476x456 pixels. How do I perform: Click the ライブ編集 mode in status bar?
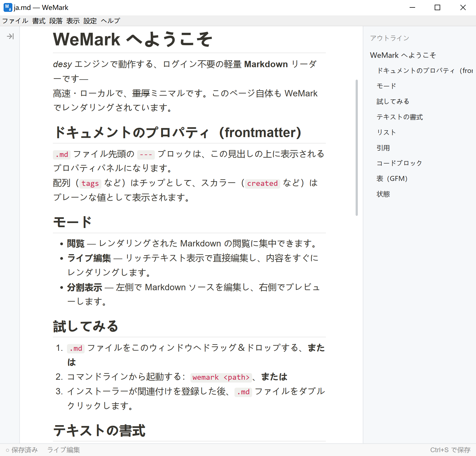point(64,450)
